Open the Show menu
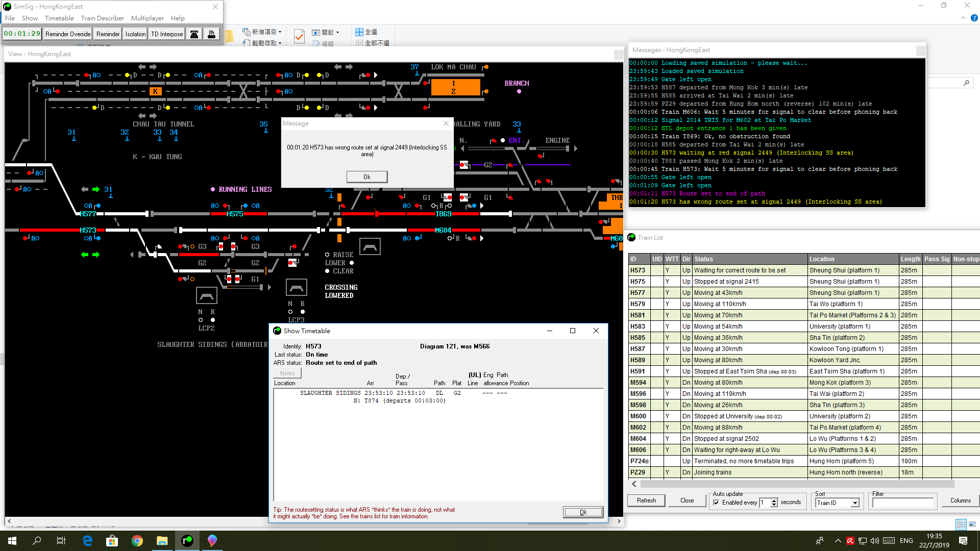The image size is (980, 551). coord(30,18)
